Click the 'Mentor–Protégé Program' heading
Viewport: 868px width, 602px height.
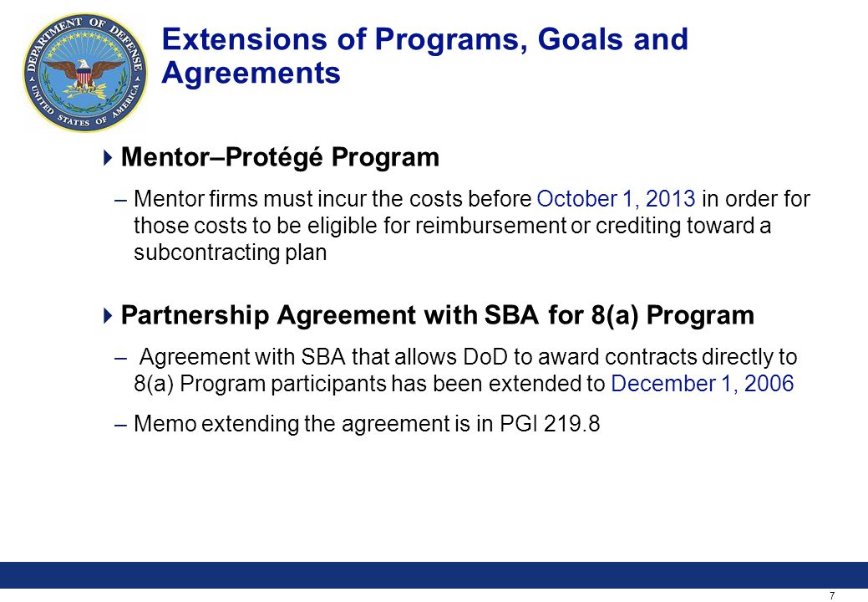(x=280, y=157)
